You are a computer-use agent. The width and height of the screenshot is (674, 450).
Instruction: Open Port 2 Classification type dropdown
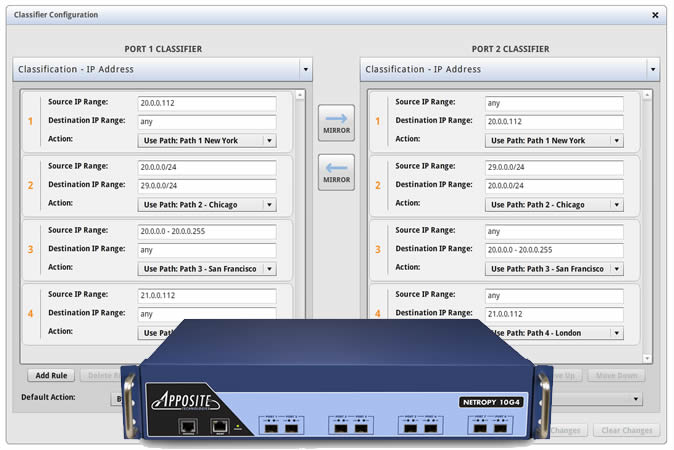coord(652,69)
